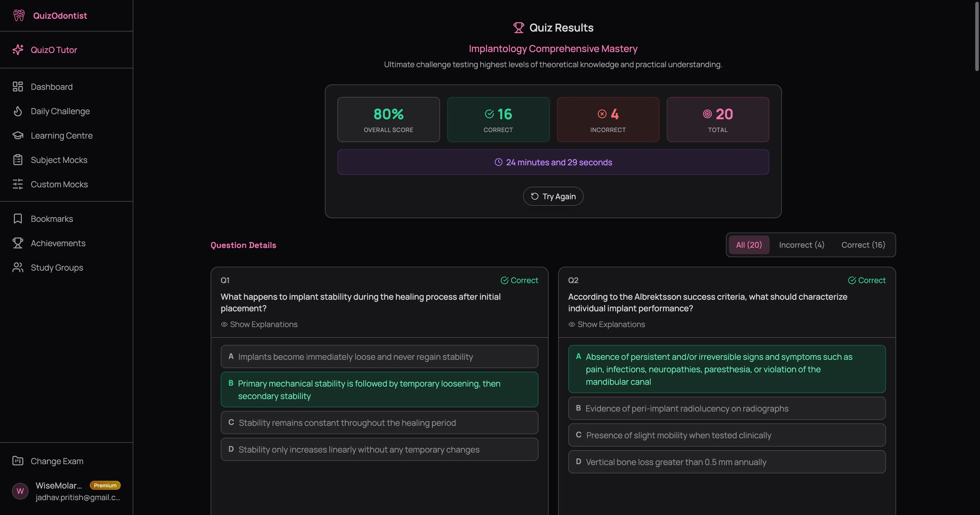Open Bookmarks with the bookmark icon
980x515 pixels.
tap(18, 219)
